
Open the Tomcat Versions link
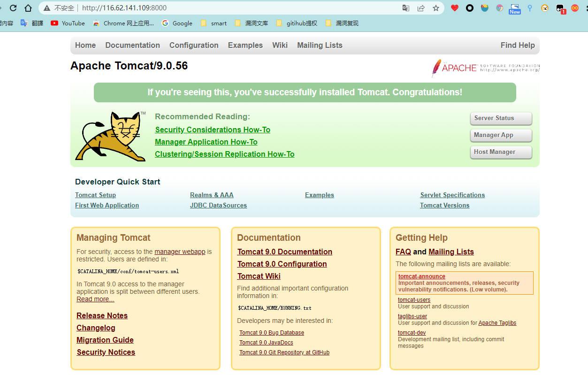click(444, 205)
